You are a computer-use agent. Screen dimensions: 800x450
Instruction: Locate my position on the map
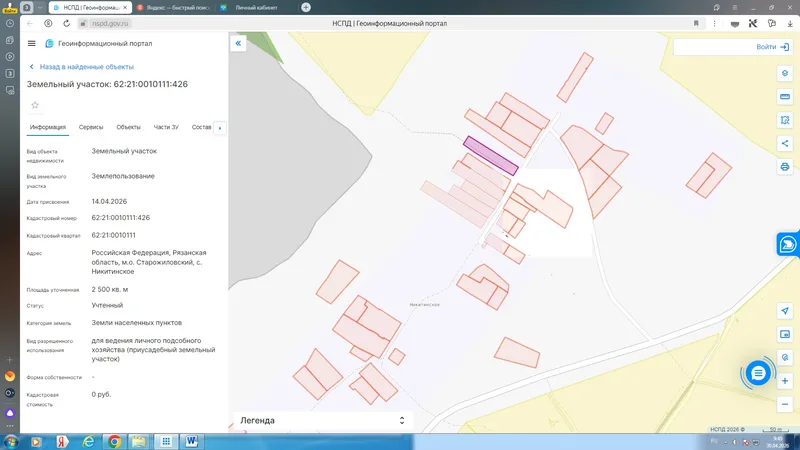point(785,311)
